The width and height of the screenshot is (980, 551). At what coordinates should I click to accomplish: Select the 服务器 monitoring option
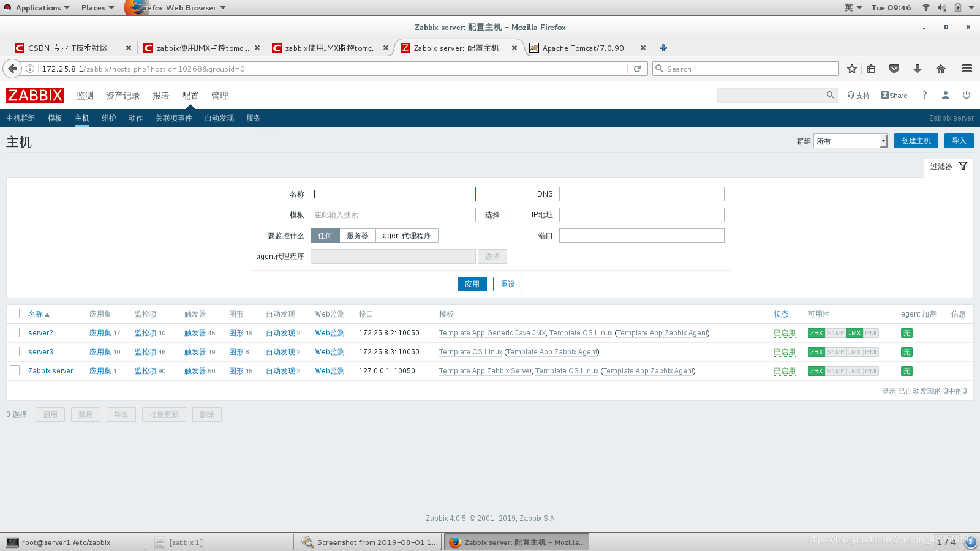358,236
